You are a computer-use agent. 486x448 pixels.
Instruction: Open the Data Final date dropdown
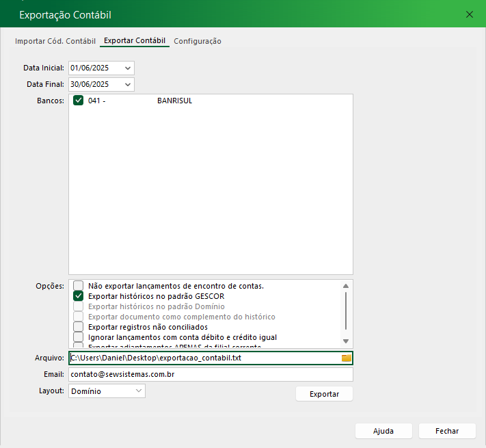(127, 84)
